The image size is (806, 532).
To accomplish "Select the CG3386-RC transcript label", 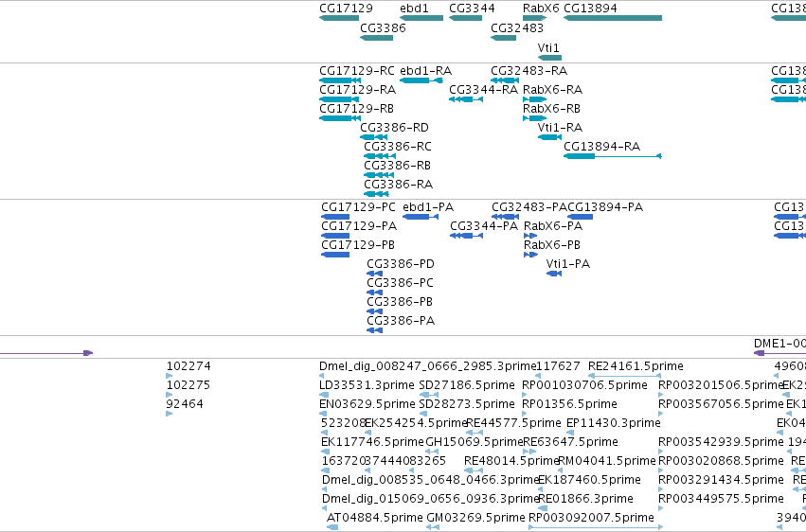I will pyautogui.click(x=398, y=147).
